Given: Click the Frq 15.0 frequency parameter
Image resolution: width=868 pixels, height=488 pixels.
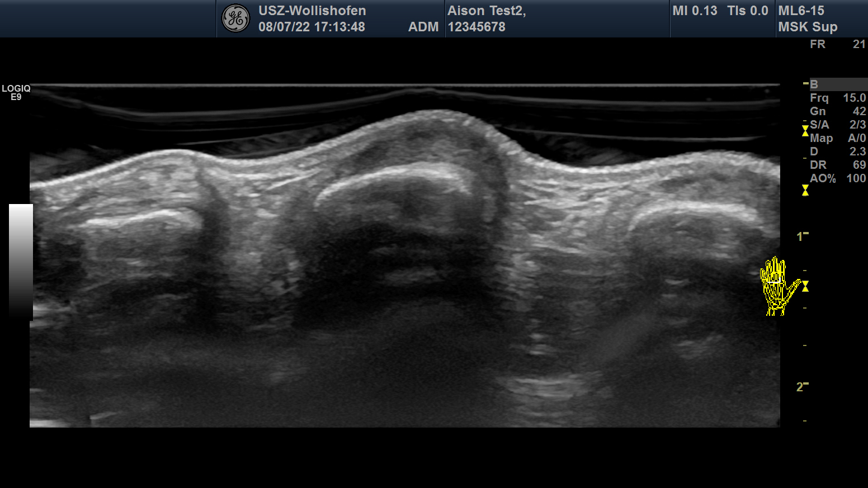Looking at the screenshot, I should point(837,98).
